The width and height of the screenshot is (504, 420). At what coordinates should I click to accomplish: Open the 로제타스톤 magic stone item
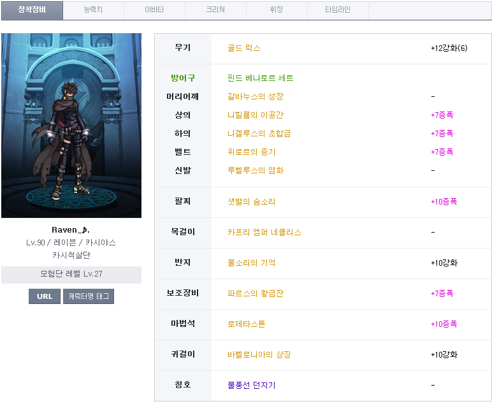247,324
